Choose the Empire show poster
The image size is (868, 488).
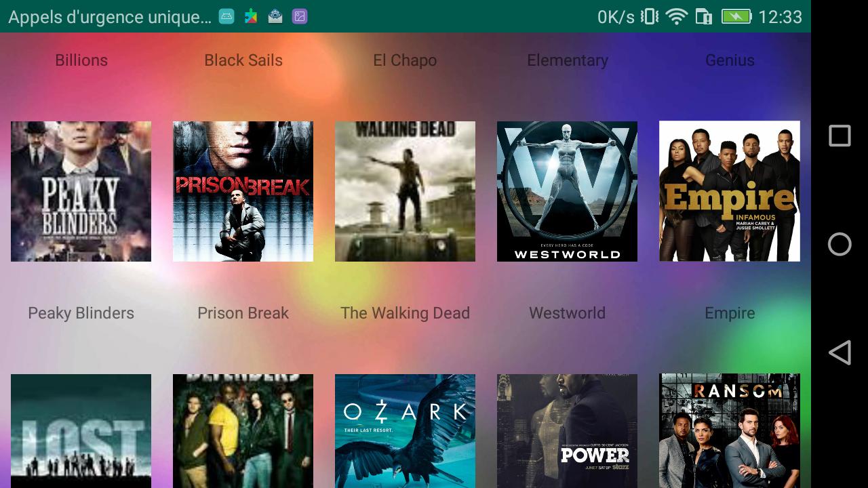(x=729, y=191)
